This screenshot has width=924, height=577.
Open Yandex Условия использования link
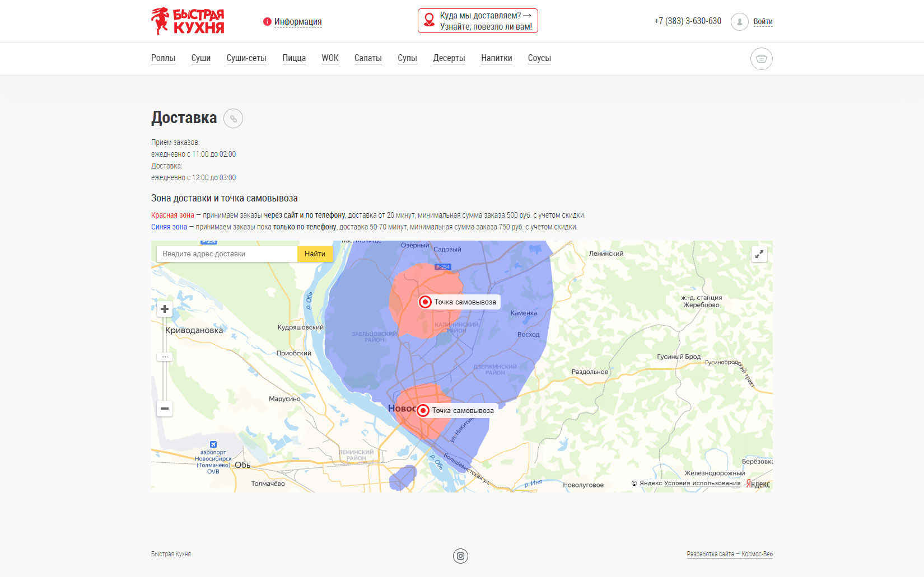pyautogui.click(x=702, y=483)
